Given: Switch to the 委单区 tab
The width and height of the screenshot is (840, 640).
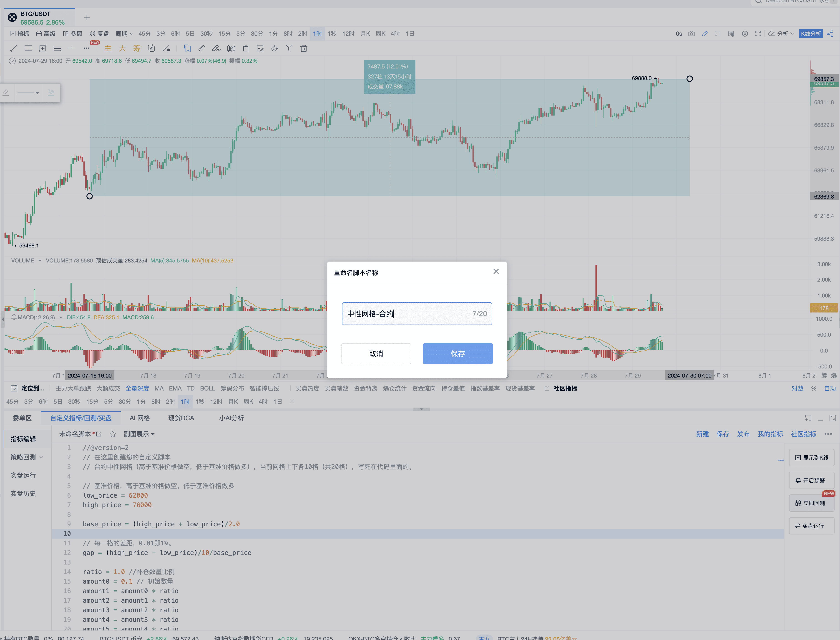Looking at the screenshot, I should pos(22,418).
